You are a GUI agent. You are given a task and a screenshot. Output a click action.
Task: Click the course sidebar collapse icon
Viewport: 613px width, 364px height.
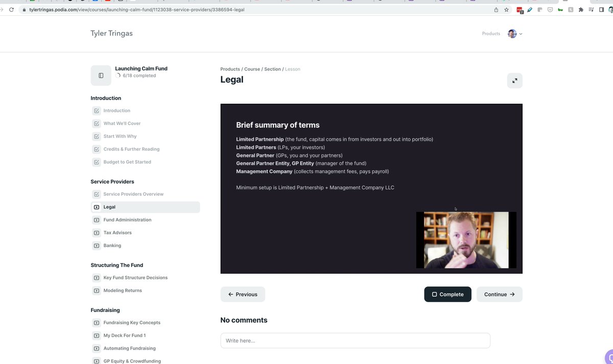point(101,76)
